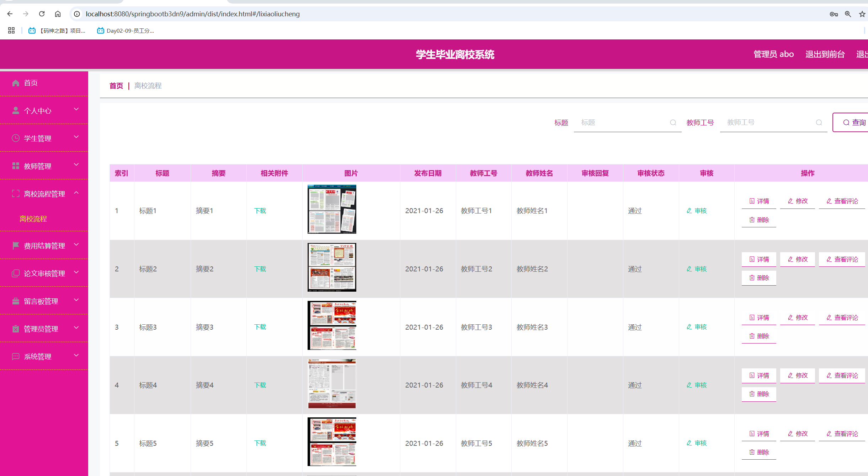Click into the 标题 search input
This screenshot has height=476, width=868.
(x=622, y=123)
